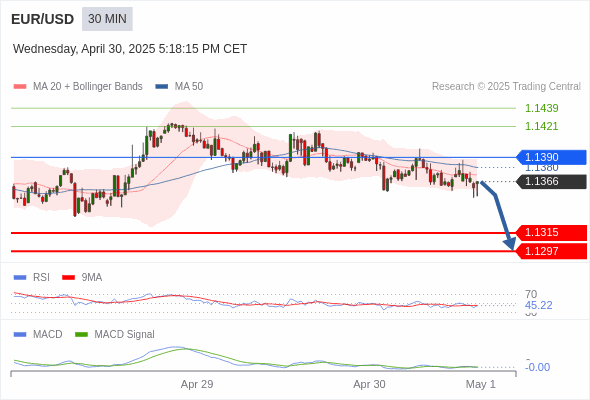
Task: Click the green 1.1421 resistance label
Action: (541, 126)
